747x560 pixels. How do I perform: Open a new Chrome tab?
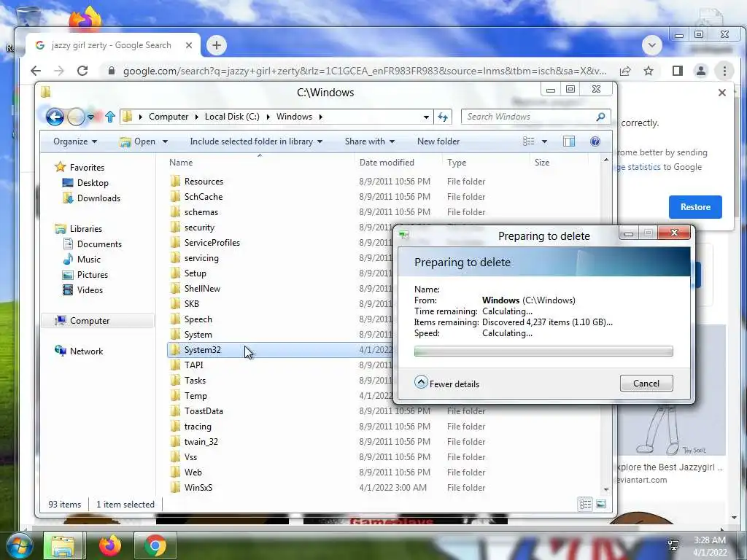216,45
